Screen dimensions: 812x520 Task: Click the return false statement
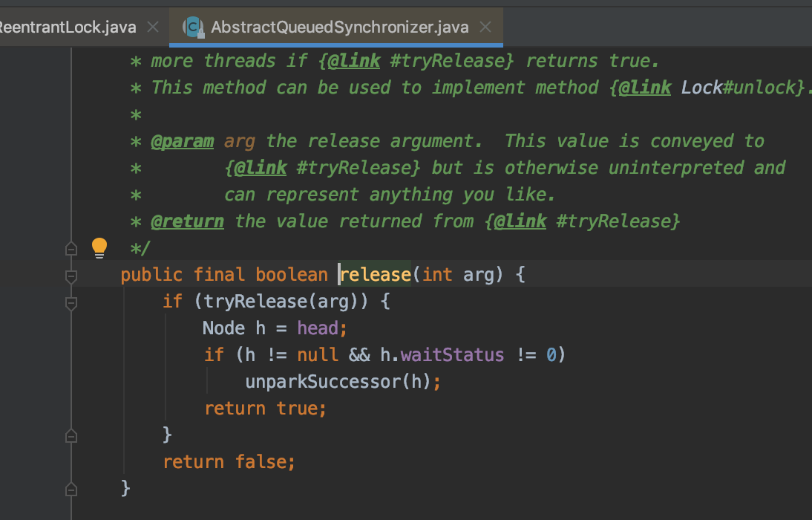tap(229, 462)
